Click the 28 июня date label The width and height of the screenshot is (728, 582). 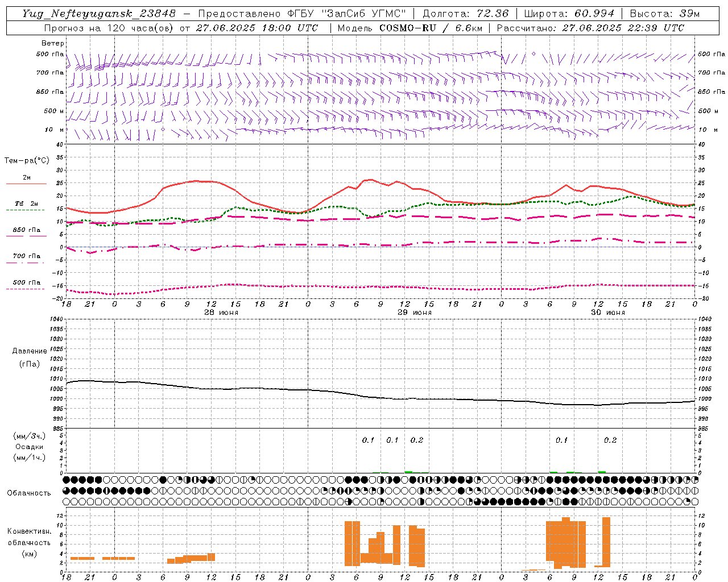221,313
